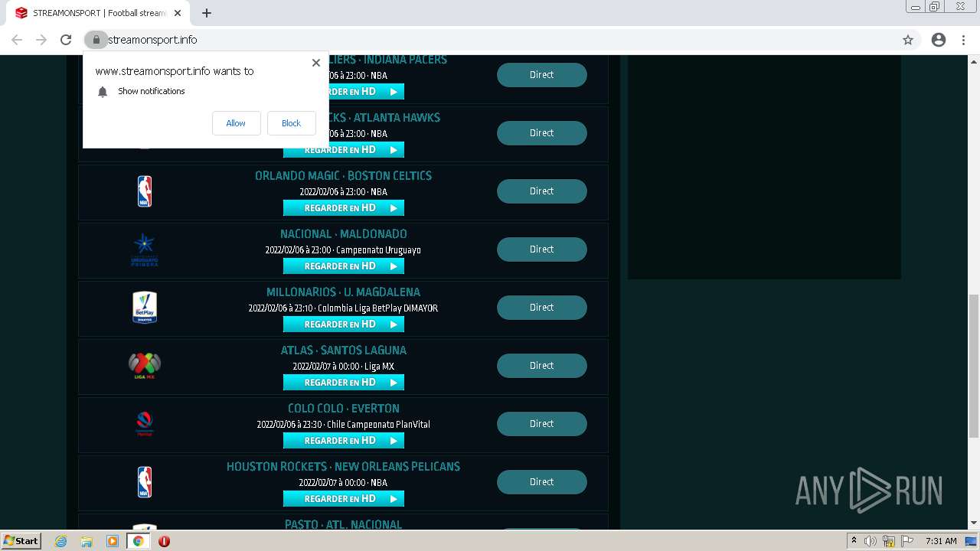Click Regarder en HD for Orlando Magic

tap(344, 208)
